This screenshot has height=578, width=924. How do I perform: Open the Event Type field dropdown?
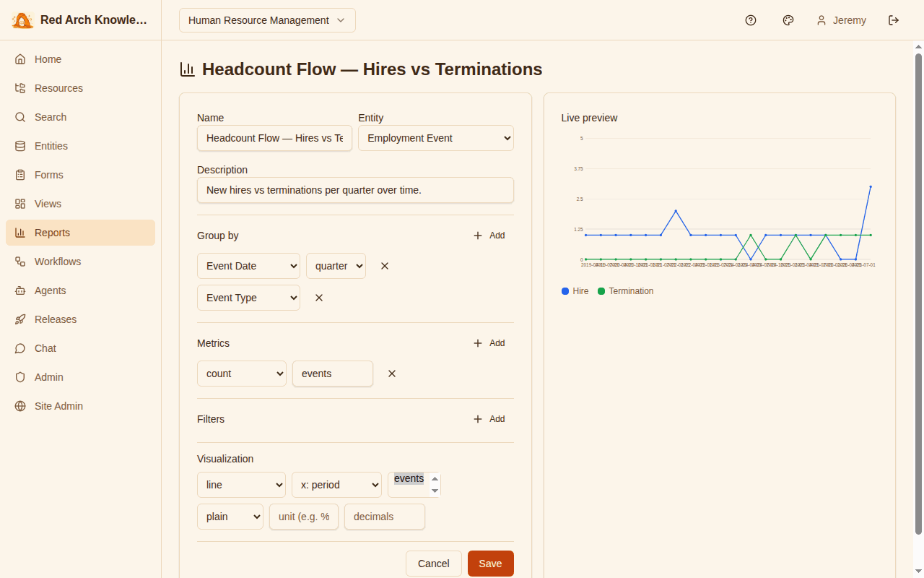pos(248,298)
